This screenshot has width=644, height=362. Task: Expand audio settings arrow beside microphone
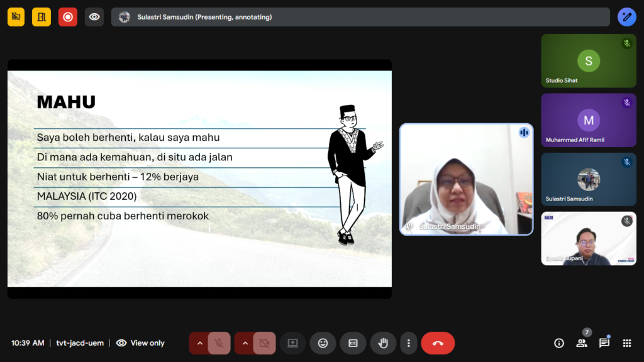(200, 343)
